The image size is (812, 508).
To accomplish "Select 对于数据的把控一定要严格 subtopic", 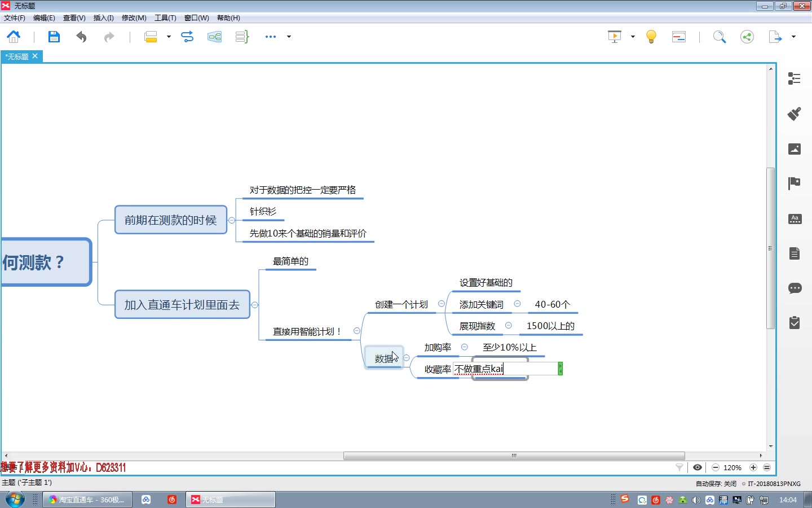I will [x=303, y=190].
